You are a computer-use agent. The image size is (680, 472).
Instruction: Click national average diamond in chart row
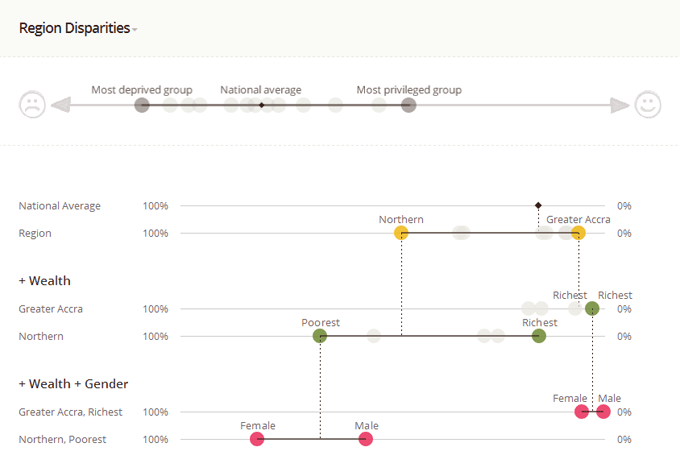(538, 205)
